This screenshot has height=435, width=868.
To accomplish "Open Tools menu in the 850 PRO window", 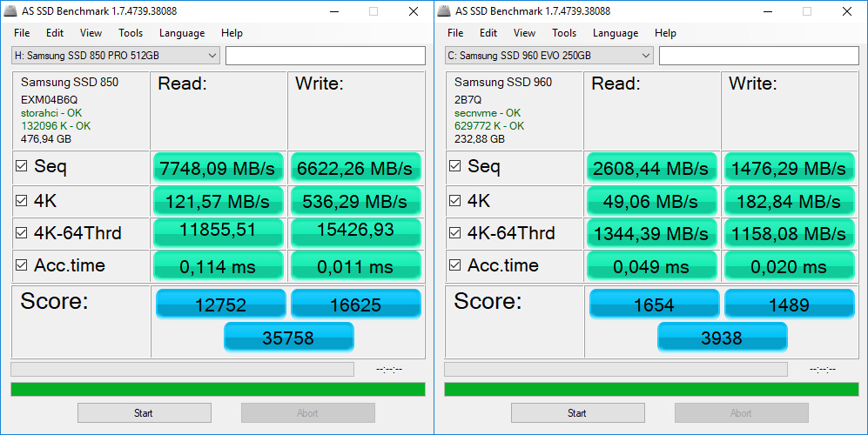I will [131, 33].
